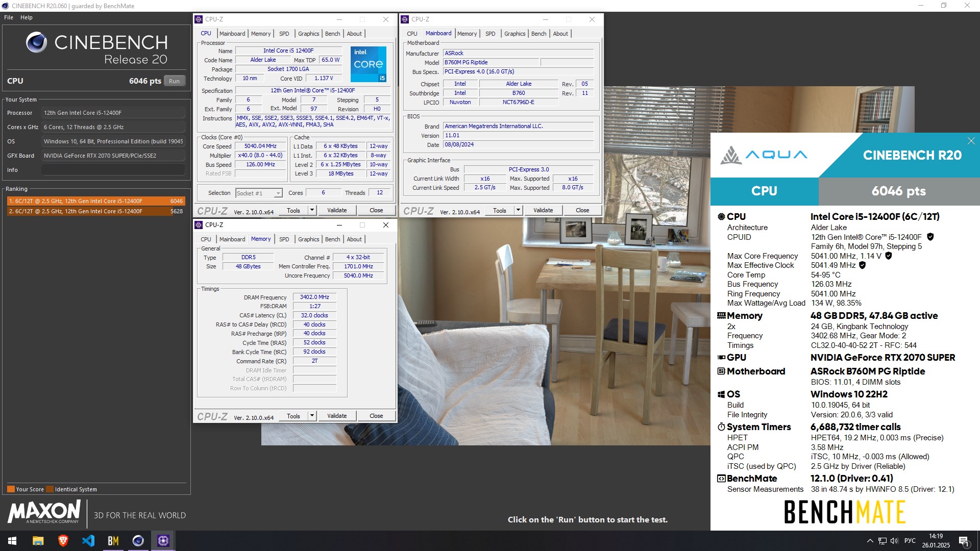Viewport: 980px width, 551px height.
Task: Click Tools in Mainboard CPU-Z window
Action: [x=500, y=210]
